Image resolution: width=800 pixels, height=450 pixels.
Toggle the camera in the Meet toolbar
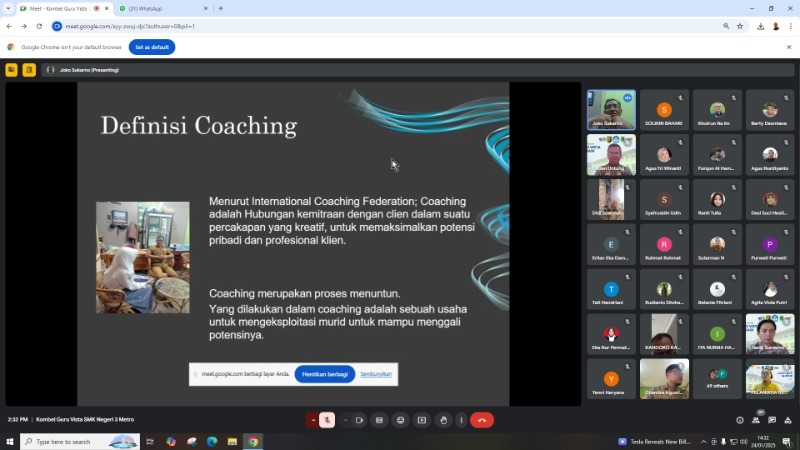pos(359,420)
